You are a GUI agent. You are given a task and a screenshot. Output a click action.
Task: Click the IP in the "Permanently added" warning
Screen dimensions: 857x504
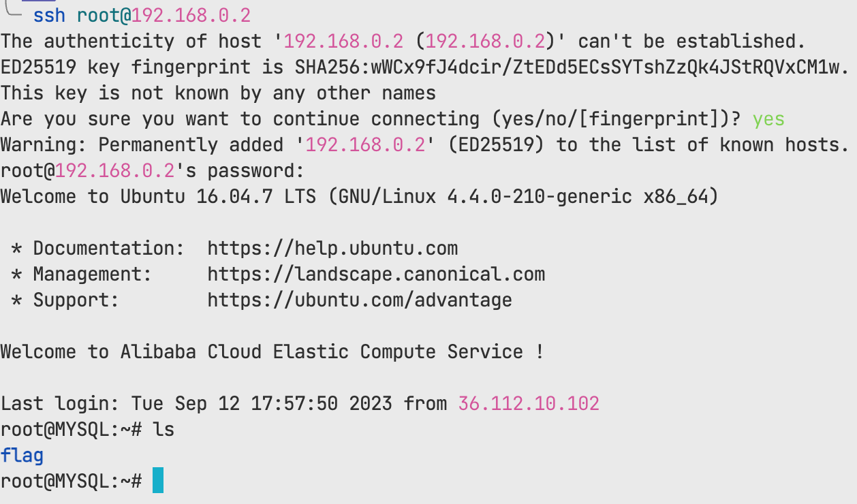pos(365,145)
